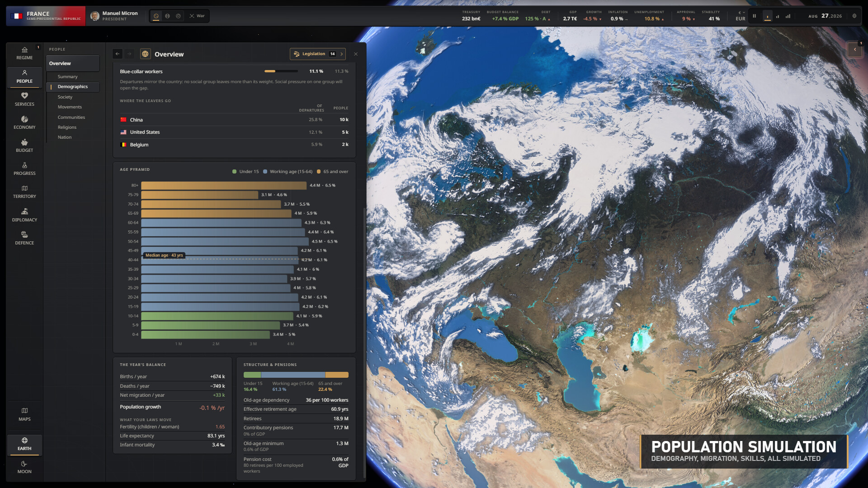Go back with the left arrow button
This screenshot has width=868, height=488.
(x=118, y=54)
